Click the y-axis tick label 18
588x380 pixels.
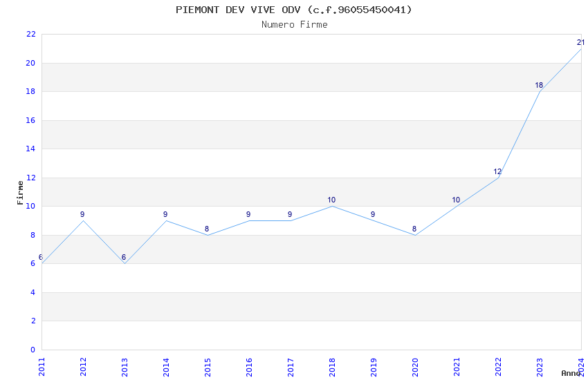point(30,91)
